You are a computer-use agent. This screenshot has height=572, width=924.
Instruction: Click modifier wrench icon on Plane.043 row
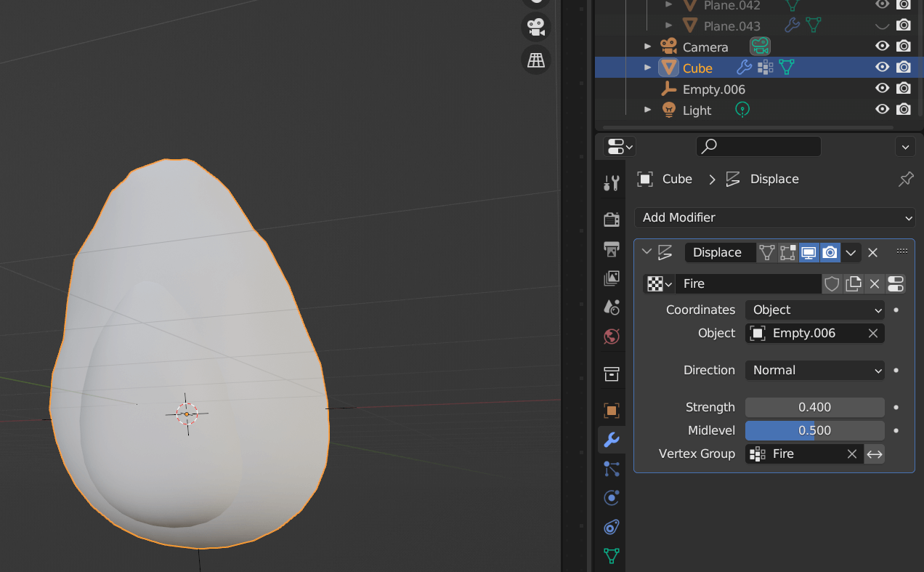(793, 25)
